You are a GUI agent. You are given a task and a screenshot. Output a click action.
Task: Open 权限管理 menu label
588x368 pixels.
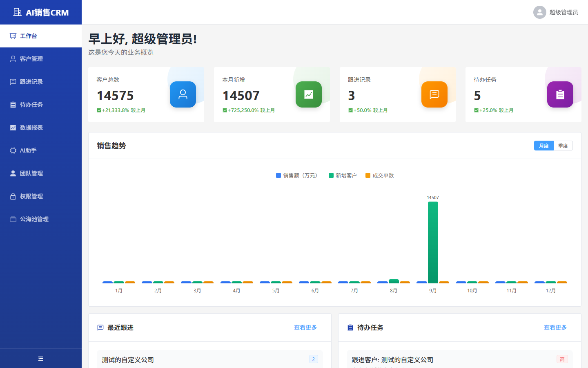click(31, 196)
